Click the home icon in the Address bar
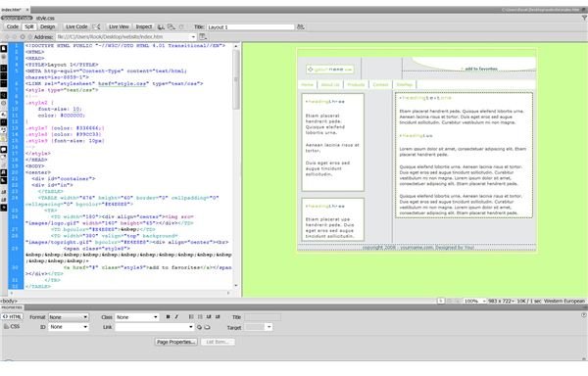Screen dimensions: 588x376 click(30, 36)
